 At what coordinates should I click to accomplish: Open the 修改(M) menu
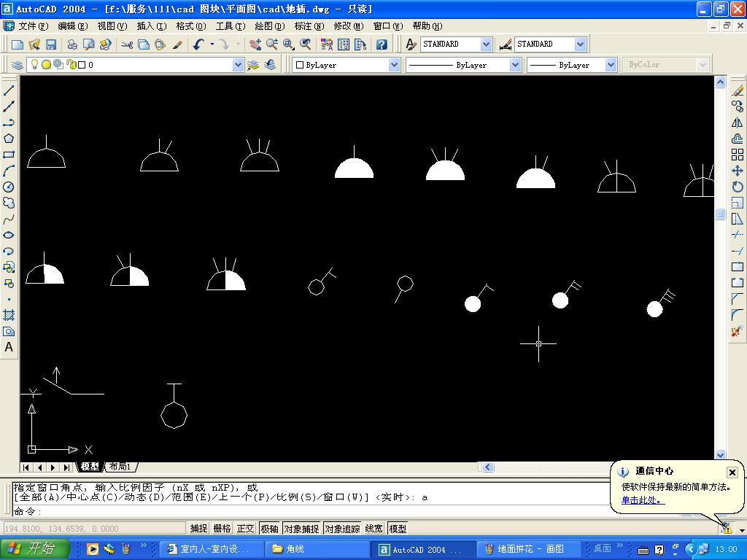pos(349,26)
